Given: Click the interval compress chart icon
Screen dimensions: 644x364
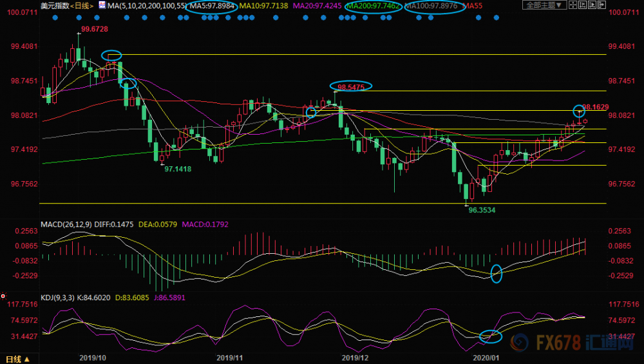Looking at the screenshot, I should 582,5.
